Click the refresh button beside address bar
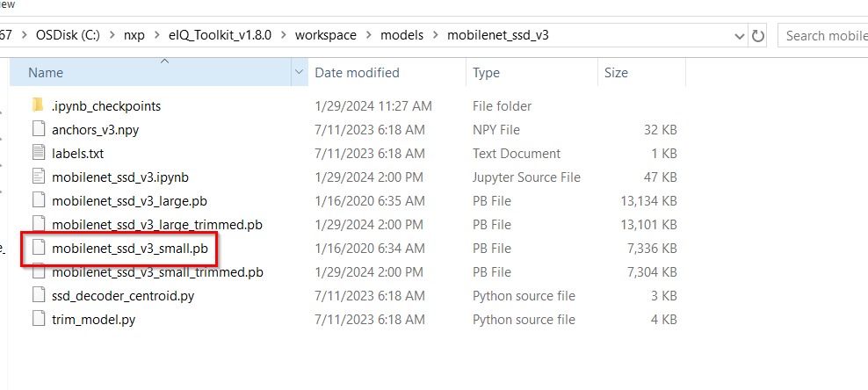 [x=759, y=35]
